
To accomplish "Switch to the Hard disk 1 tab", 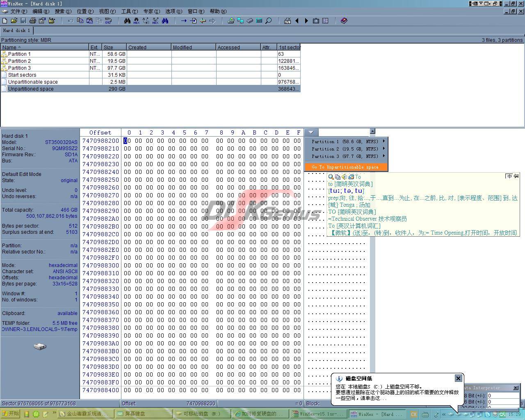I will [16, 30].
